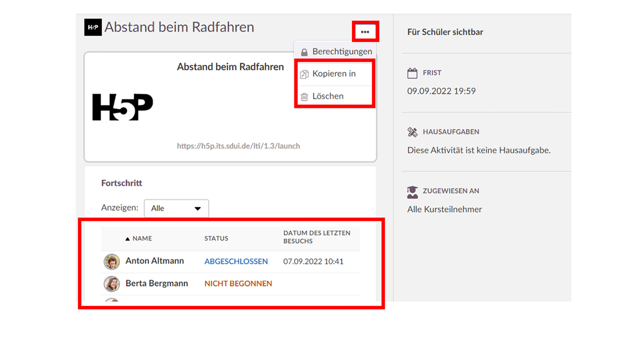Screen dimensions: 644x337
Task: Click Anton Altmann's avatar picture
Action: coord(112,262)
